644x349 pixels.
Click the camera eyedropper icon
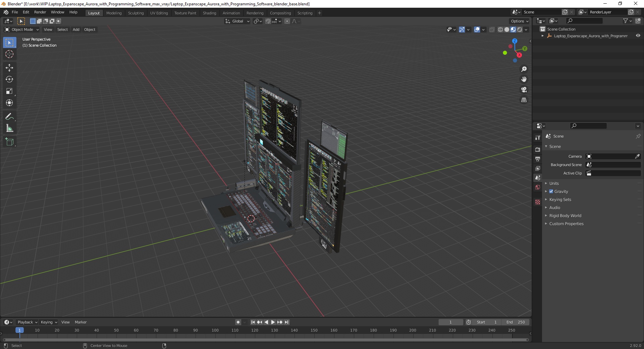point(637,156)
